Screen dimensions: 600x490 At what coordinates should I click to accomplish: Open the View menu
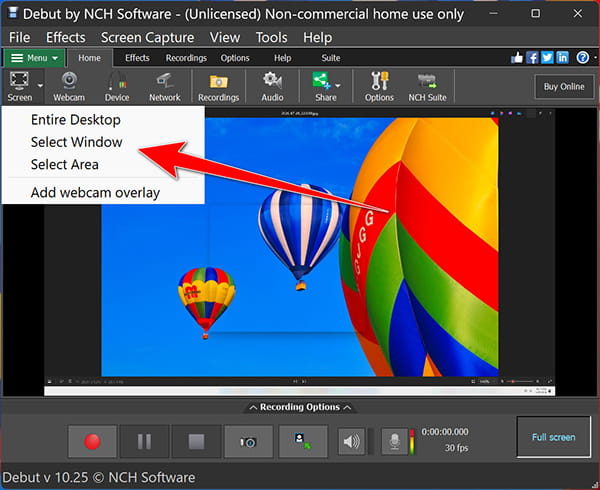[225, 37]
